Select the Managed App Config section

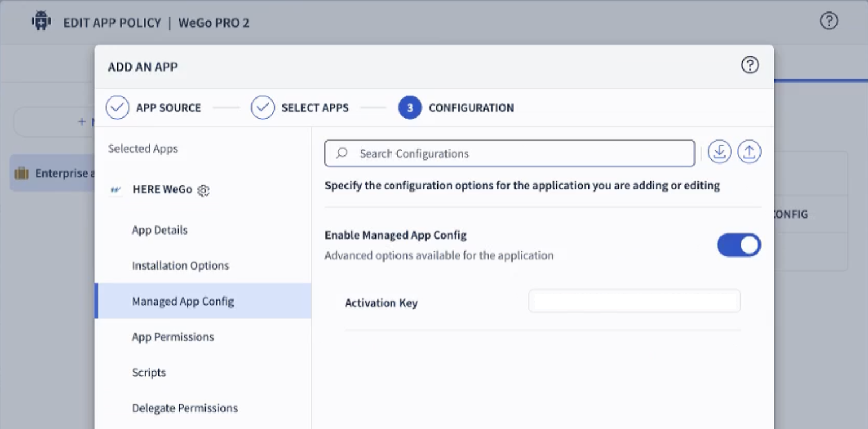tap(203, 301)
